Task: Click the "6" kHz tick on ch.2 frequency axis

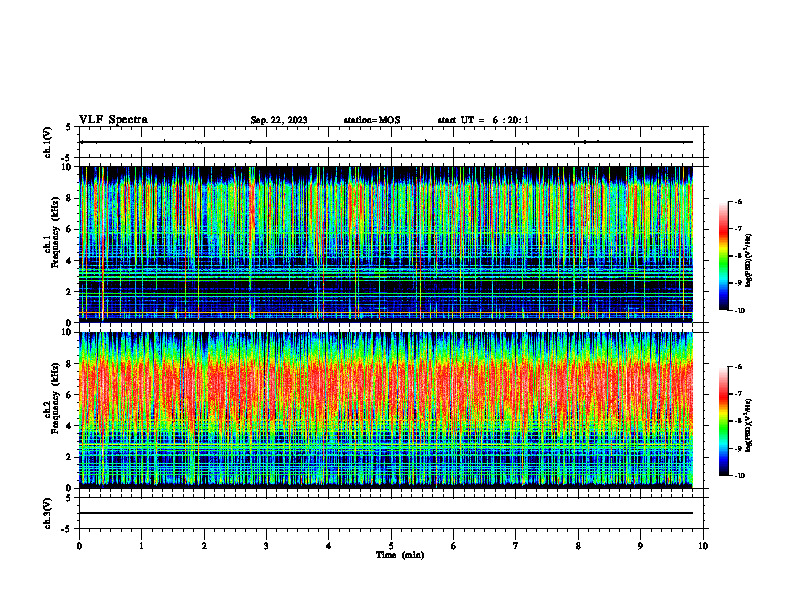Action: 70,395
